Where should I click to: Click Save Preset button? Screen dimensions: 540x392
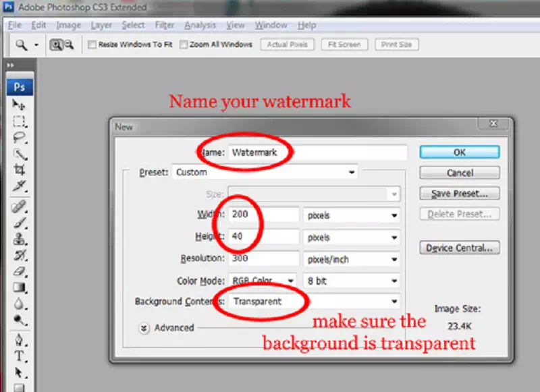pyautogui.click(x=460, y=194)
